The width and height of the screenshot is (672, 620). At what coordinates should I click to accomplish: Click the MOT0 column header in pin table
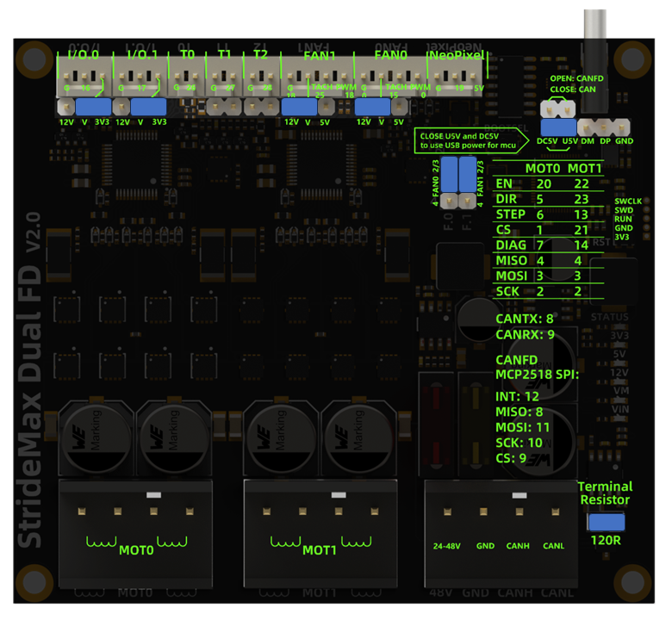[x=543, y=169]
